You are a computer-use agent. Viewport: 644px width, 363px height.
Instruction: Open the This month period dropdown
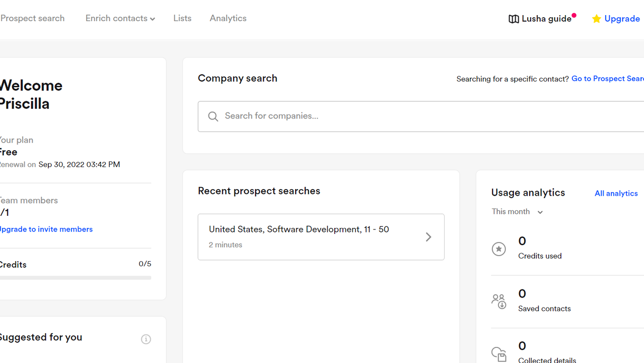(517, 212)
